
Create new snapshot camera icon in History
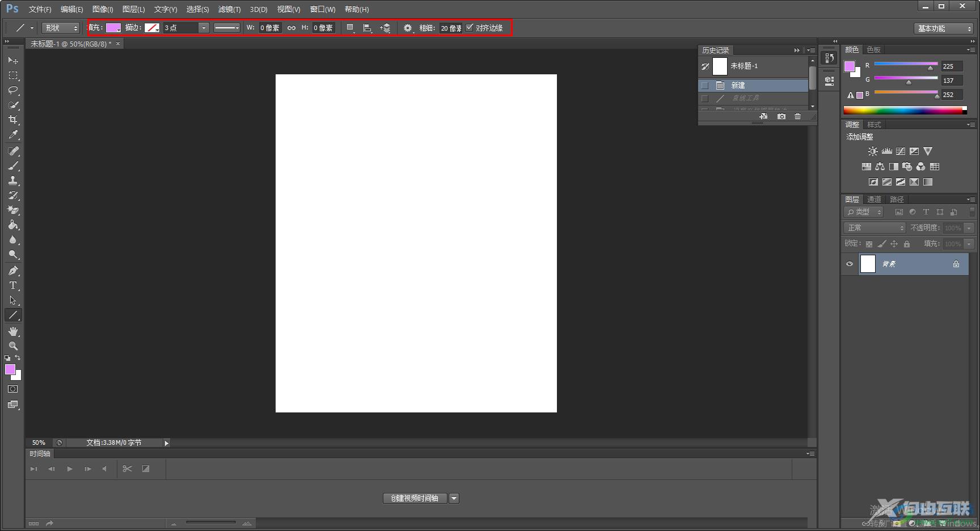coord(782,116)
